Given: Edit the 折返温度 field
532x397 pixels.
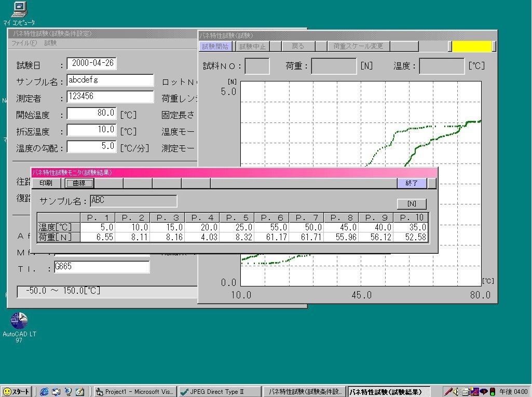Looking at the screenshot, I should [x=91, y=130].
